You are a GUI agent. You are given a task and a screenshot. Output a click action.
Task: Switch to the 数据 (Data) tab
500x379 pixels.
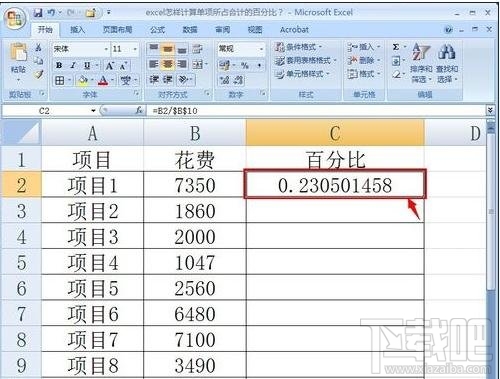click(x=190, y=30)
